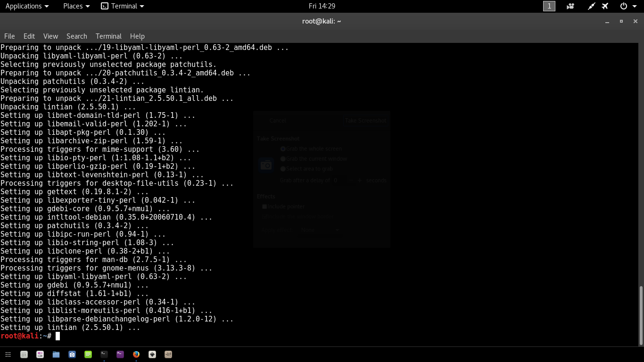The image size is (644, 362).
Task: Open the Screenshot tool icon in the dock
Action: (72, 354)
